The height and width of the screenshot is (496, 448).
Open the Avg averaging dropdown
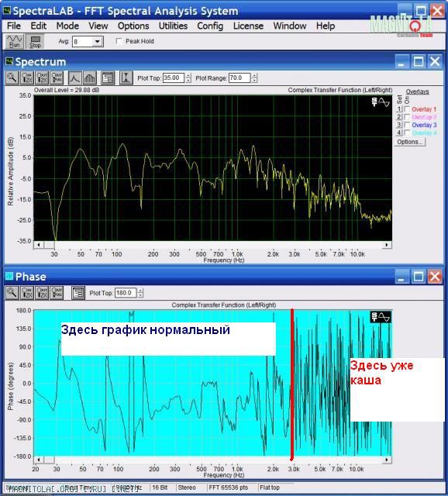pyautogui.click(x=98, y=41)
